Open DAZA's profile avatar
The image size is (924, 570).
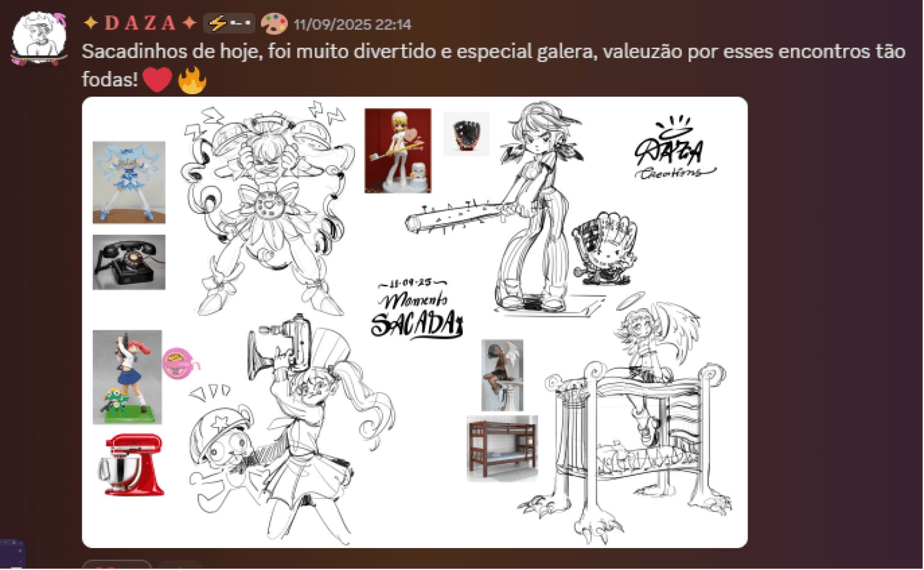pyautogui.click(x=39, y=38)
